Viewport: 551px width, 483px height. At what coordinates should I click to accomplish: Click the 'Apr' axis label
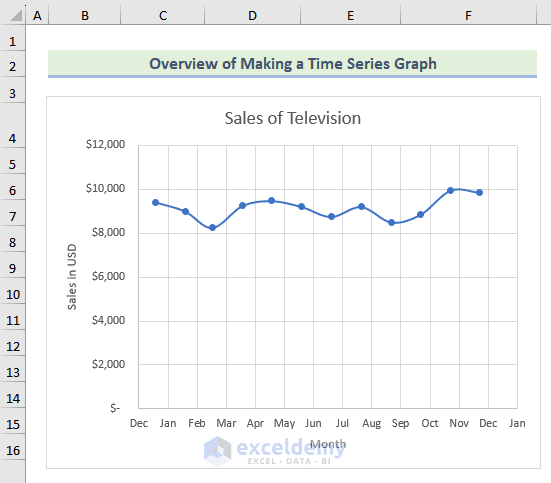(255, 423)
